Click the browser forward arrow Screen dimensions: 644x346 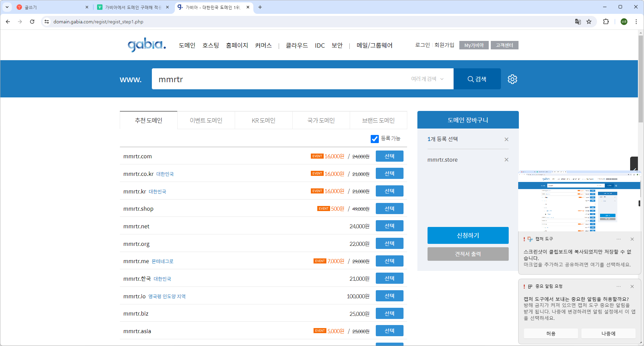20,22
